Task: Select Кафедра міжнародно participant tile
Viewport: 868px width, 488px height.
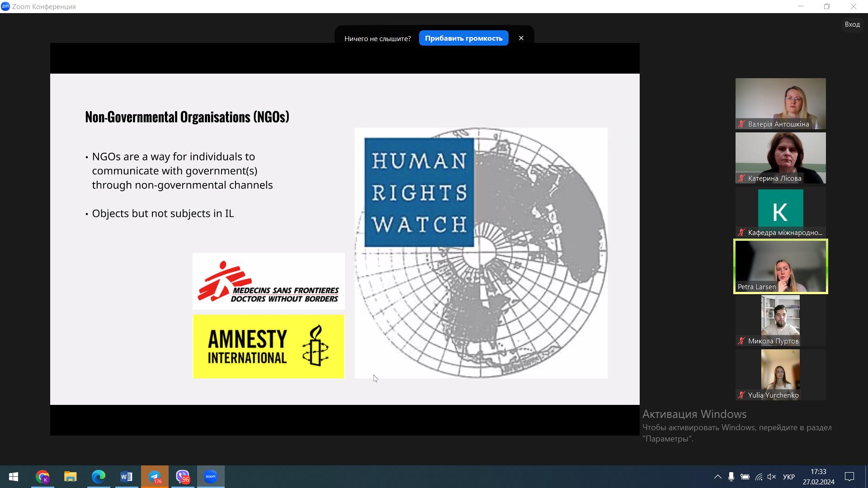Action: [x=780, y=212]
